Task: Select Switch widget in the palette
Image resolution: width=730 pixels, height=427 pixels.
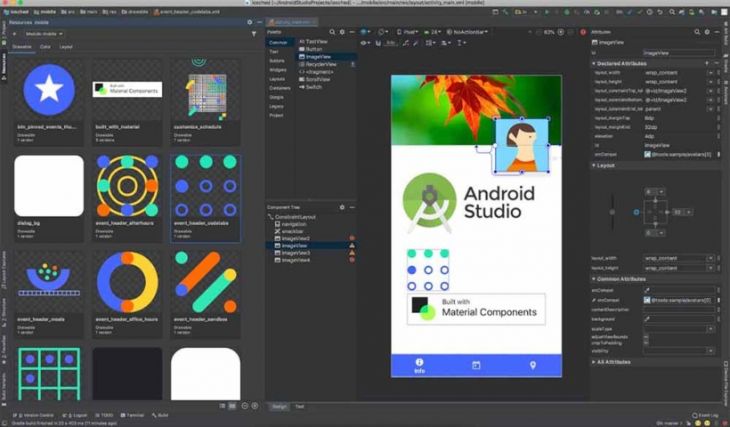Action: coord(310,87)
